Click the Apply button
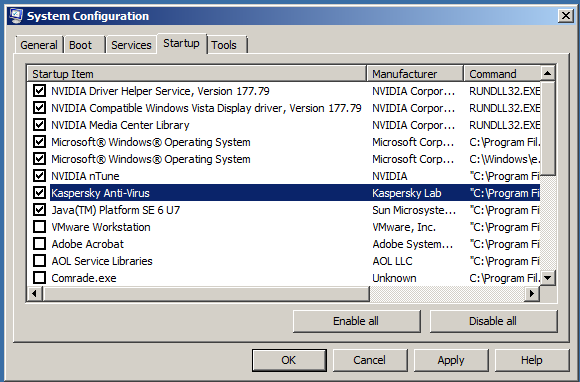580x382 pixels. pos(451,360)
